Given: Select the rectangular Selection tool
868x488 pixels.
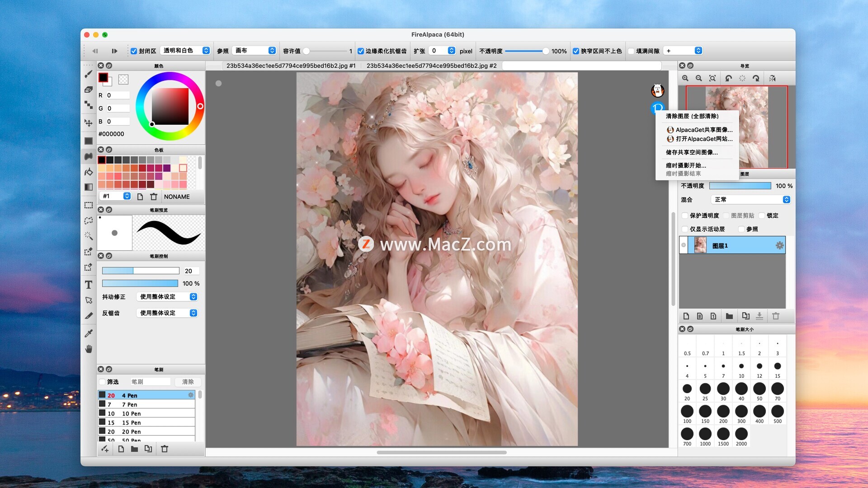Looking at the screenshot, I should pyautogui.click(x=89, y=205).
